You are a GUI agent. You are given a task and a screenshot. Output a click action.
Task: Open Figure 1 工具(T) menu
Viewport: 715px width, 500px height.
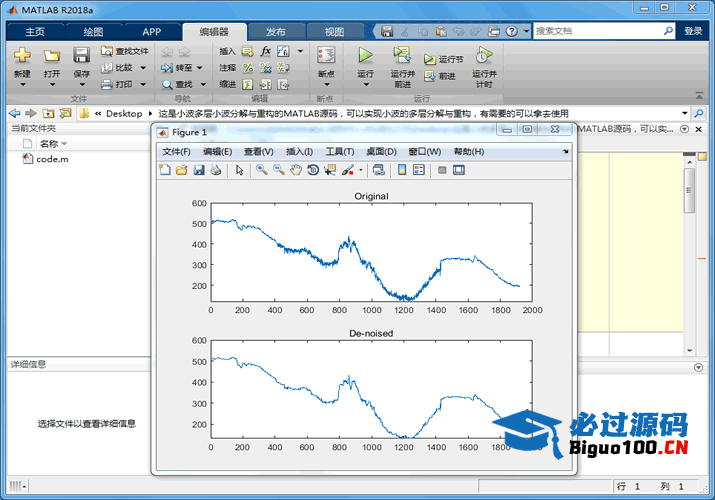coord(340,152)
